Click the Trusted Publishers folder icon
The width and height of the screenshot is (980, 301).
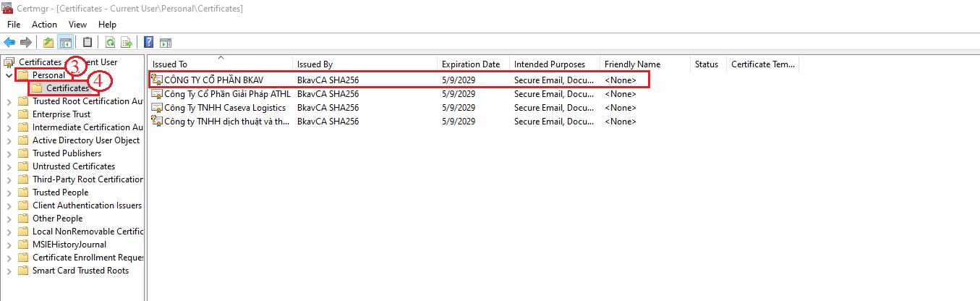[x=23, y=153]
